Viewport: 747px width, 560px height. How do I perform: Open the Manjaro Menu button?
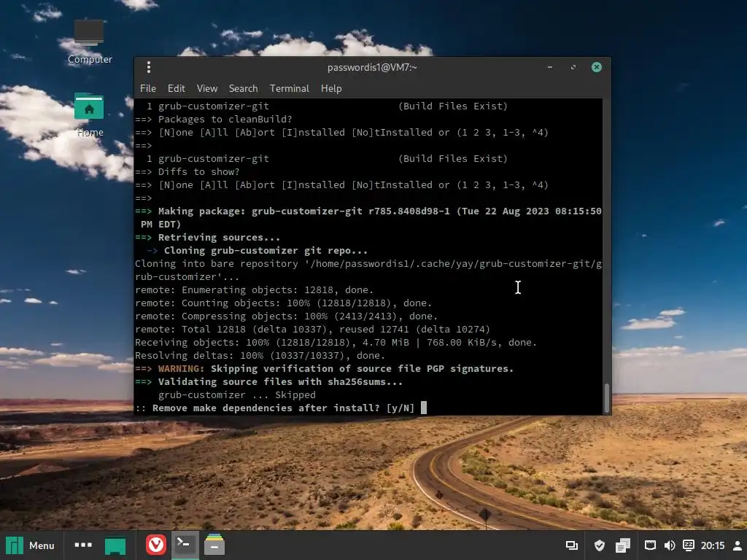pyautogui.click(x=29, y=545)
